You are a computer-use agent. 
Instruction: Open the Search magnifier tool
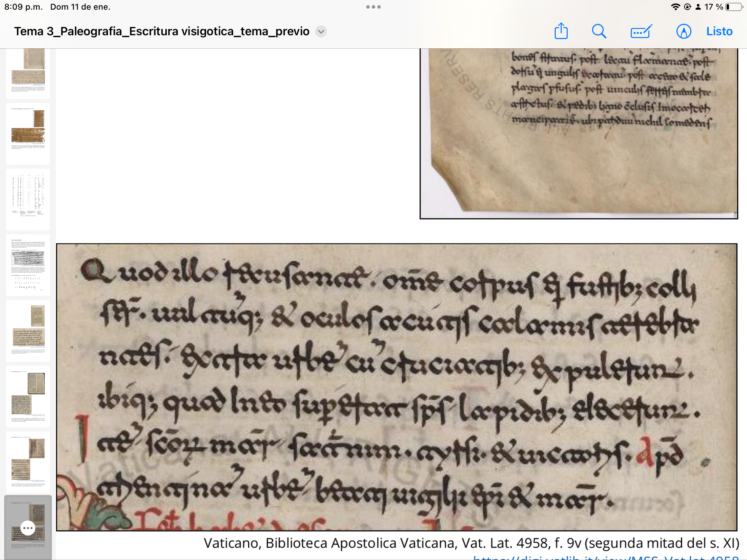(x=599, y=31)
